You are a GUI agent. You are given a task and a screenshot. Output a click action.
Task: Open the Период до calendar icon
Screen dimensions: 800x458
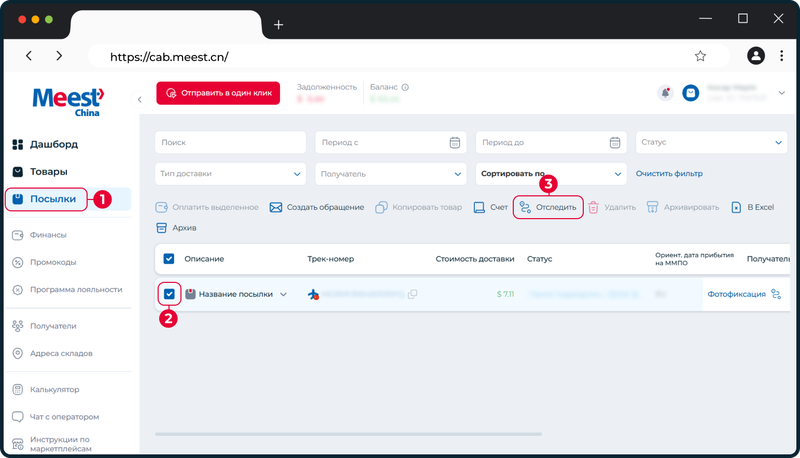615,142
